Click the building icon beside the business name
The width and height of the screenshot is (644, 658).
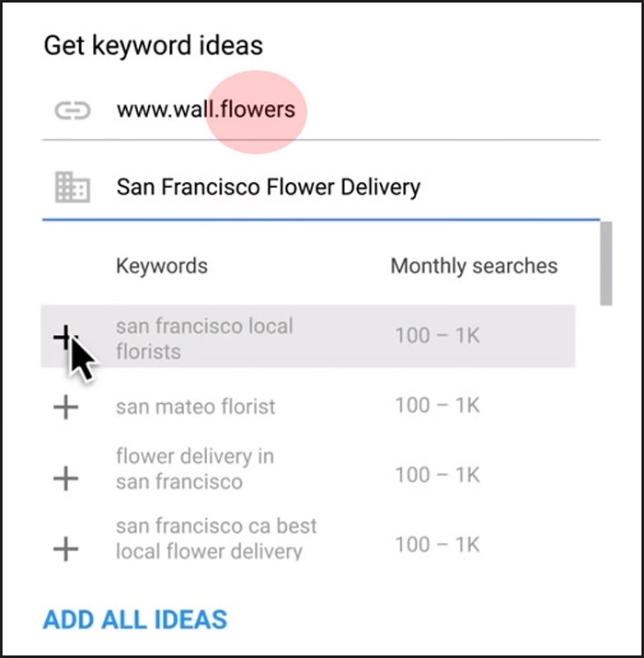(x=73, y=187)
